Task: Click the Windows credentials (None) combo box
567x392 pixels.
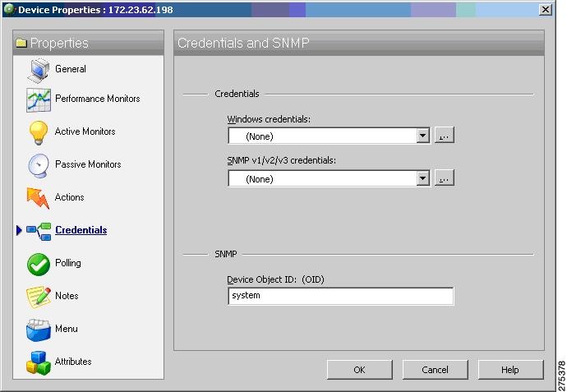Action: click(x=329, y=136)
